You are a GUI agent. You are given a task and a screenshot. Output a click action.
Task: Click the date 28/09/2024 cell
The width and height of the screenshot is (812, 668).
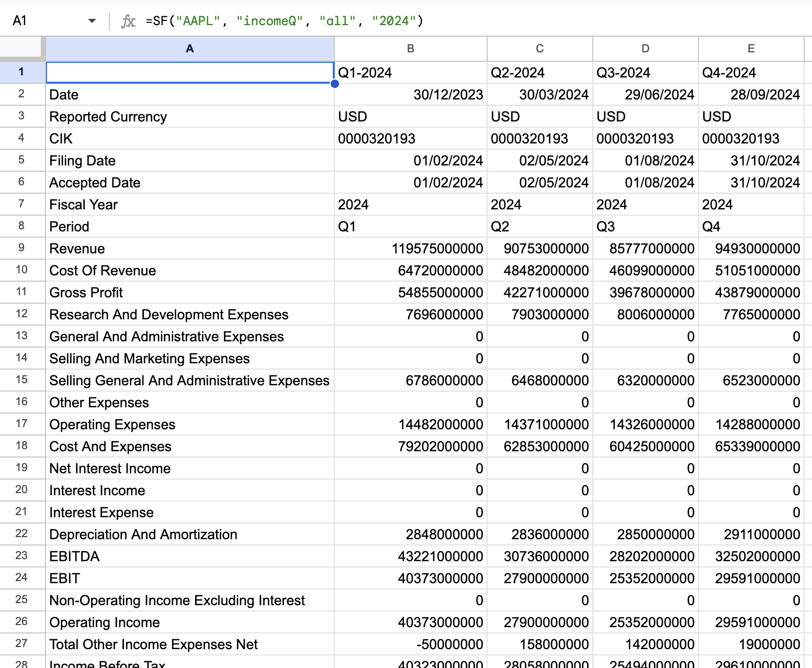click(x=751, y=95)
